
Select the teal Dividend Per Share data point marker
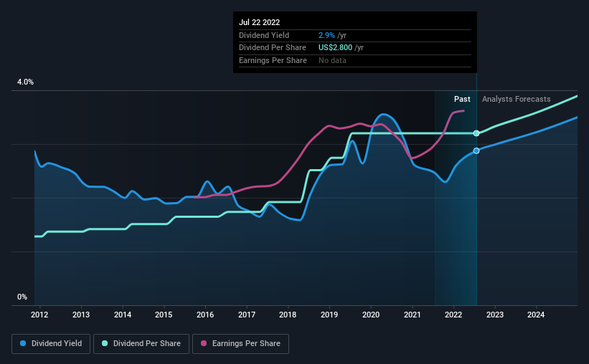pyautogui.click(x=476, y=133)
